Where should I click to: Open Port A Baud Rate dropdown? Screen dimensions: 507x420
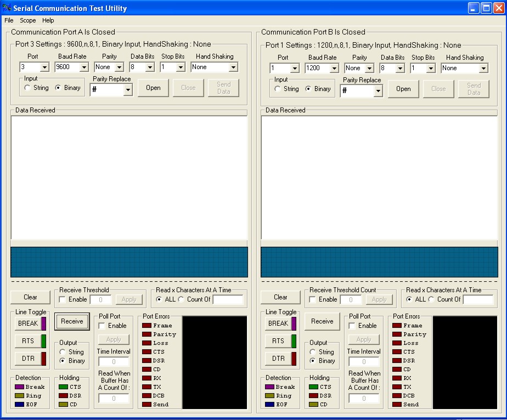(x=84, y=67)
